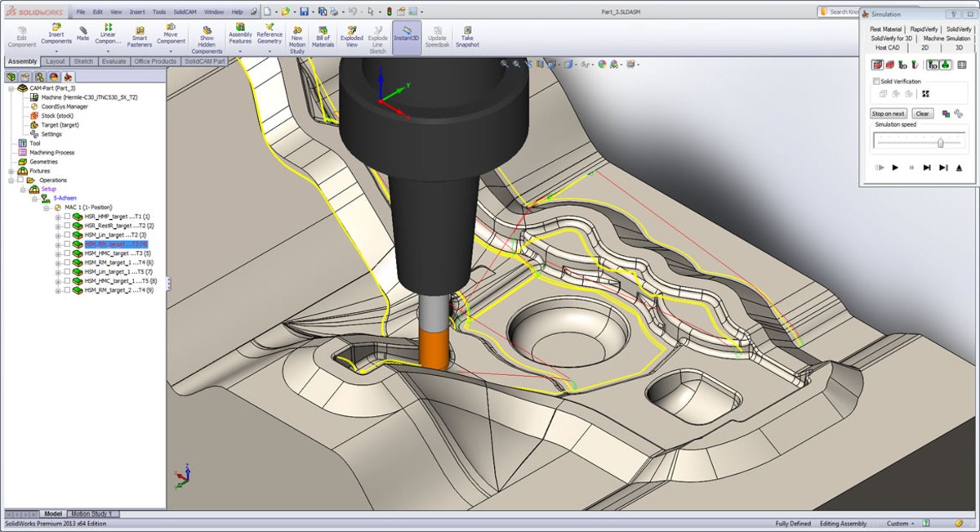Click the New document icon
980x532 pixels.
pyautogui.click(x=266, y=11)
